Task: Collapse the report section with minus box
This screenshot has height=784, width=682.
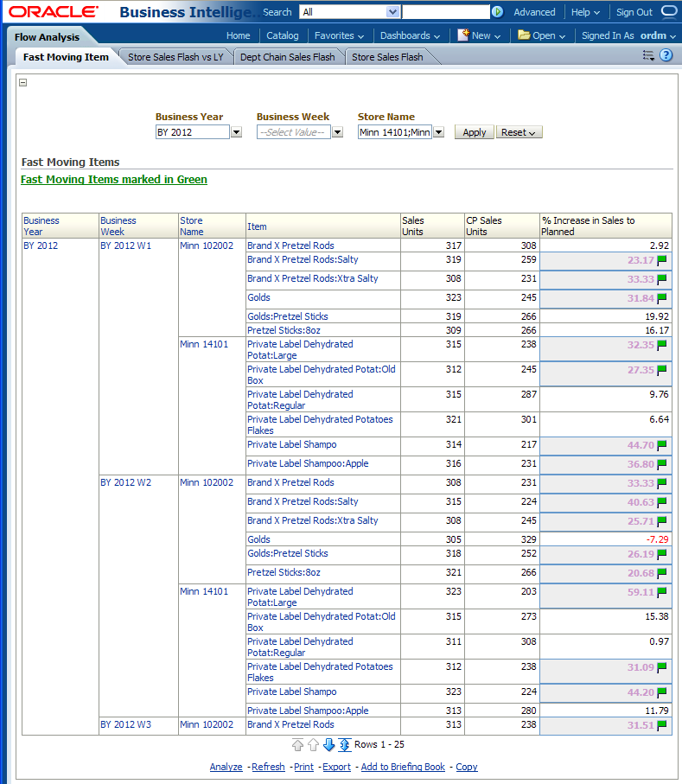Action: point(23,83)
